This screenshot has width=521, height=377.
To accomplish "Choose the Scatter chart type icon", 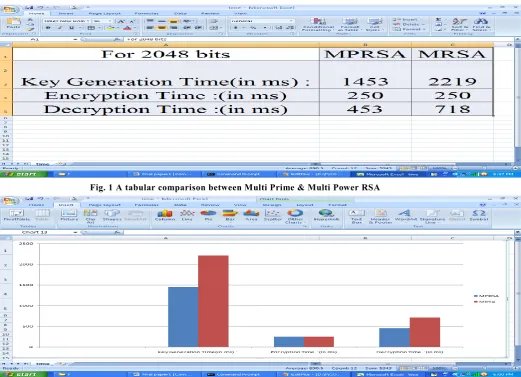I will pyautogui.click(x=273, y=215).
